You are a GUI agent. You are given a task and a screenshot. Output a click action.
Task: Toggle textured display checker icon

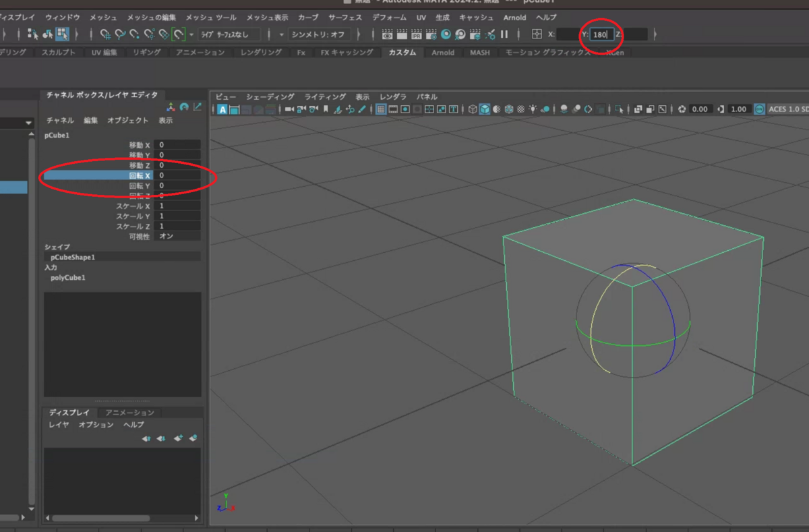521,109
